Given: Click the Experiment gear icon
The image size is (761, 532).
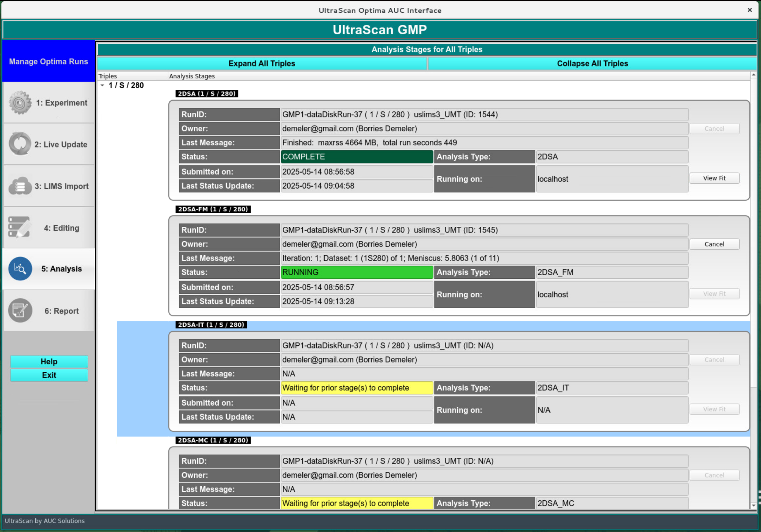Looking at the screenshot, I should (20, 102).
